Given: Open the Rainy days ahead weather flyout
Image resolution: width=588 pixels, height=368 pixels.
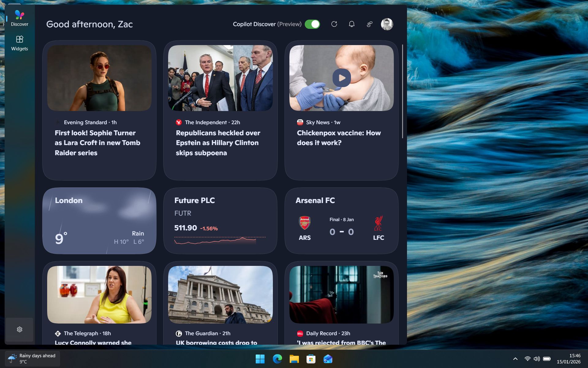Looking at the screenshot, I should [x=32, y=358].
